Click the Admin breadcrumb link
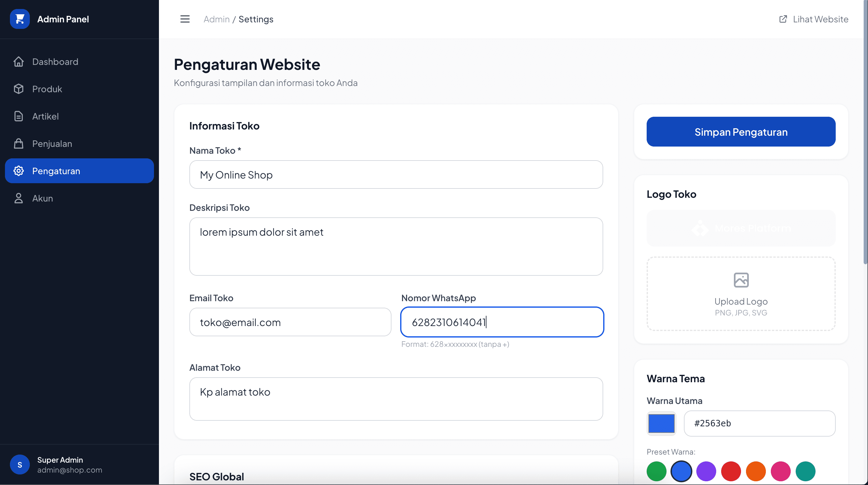868x485 pixels. click(x=216, y=19)
